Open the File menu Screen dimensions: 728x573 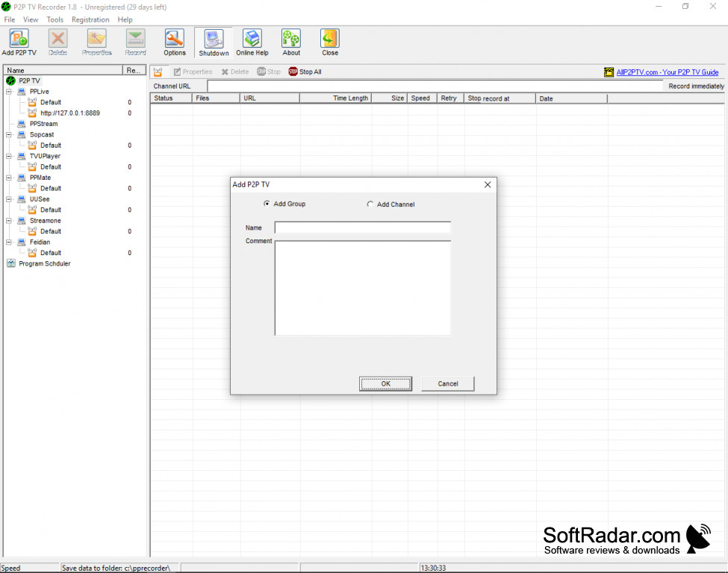click(x=9, y=19)
